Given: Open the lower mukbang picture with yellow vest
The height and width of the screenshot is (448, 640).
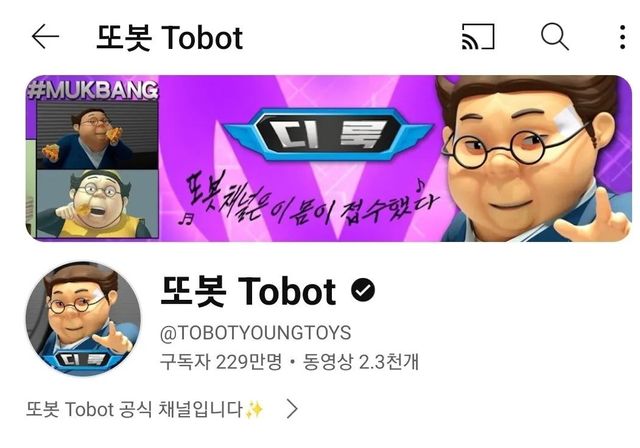Looking at the screenshot, I should (x=97, y=204).
